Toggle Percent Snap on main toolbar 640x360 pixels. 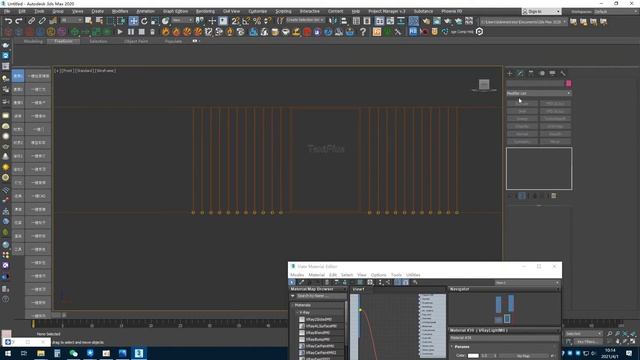(257, 21)
